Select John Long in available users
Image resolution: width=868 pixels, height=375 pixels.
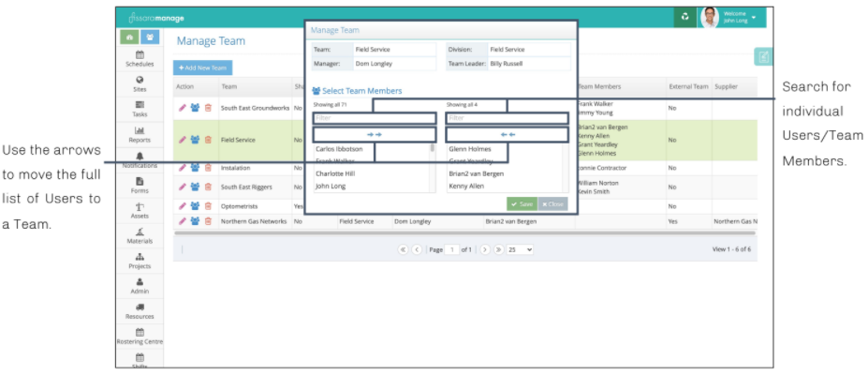click(x=331, y=187)
